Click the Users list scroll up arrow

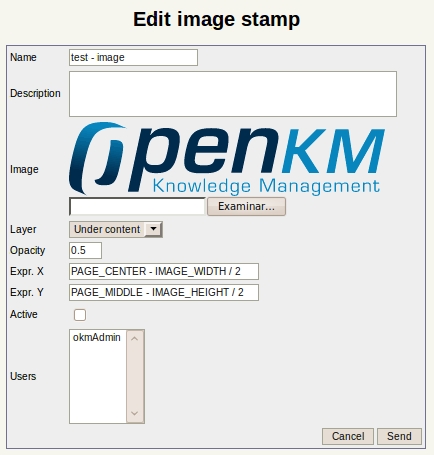[135, 339]
